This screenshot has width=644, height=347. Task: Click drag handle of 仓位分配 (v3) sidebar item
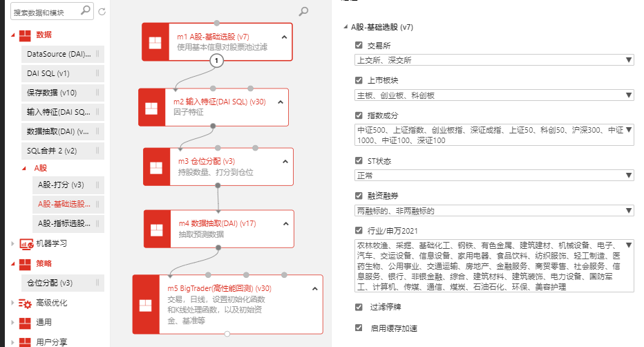tap(97, 283)
